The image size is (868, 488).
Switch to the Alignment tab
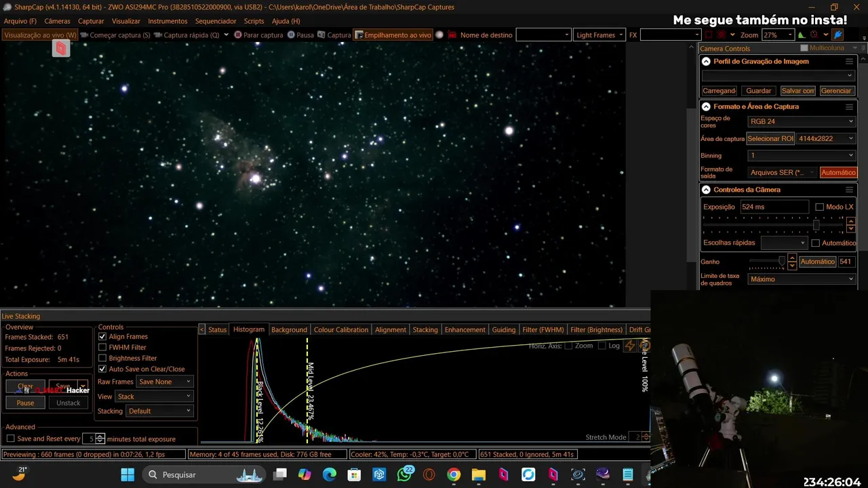point(391,329)
